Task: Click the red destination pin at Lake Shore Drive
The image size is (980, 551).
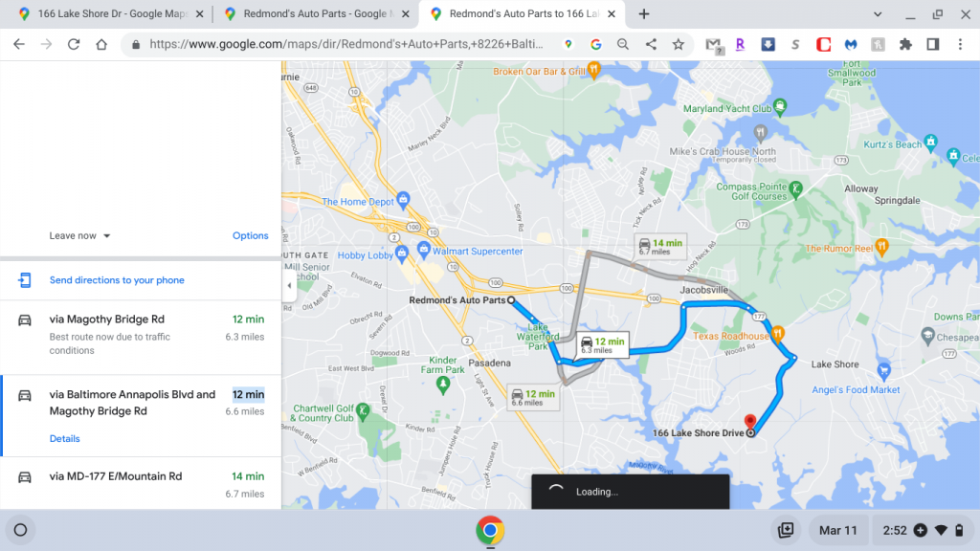Action: coord(750,422)
